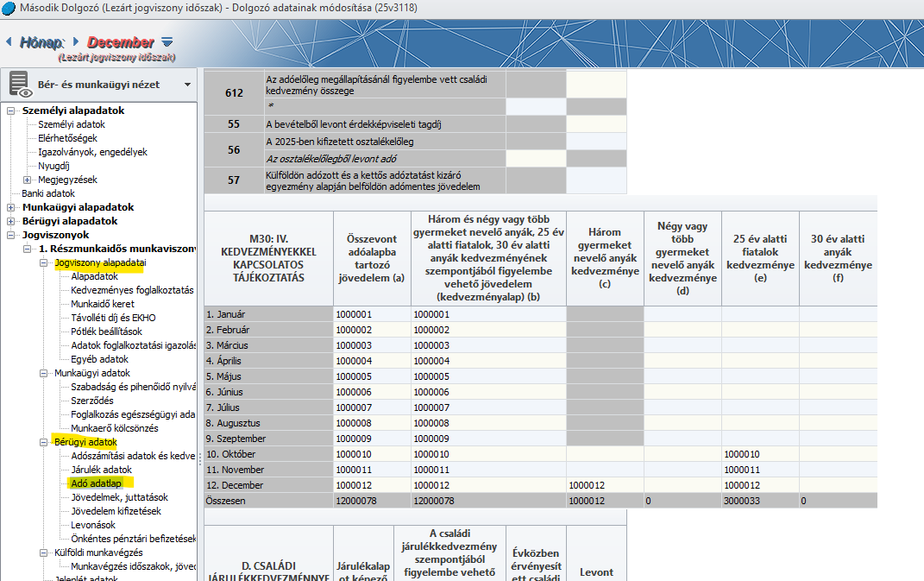Select Szerződés tree item
Viewport: 924px width, 581px height.
point(92,401)
